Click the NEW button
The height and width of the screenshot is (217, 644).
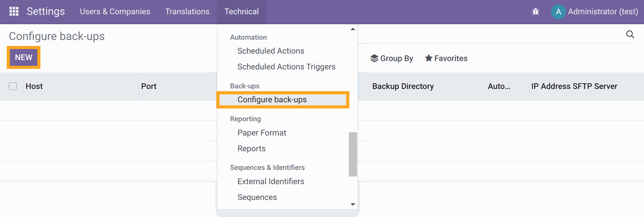23,58
